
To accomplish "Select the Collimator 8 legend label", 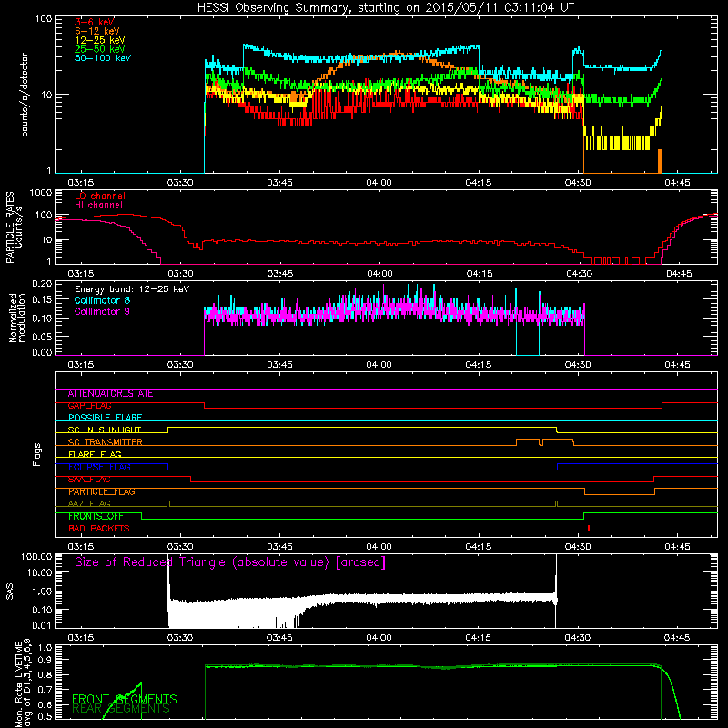I will pos(102,300).
